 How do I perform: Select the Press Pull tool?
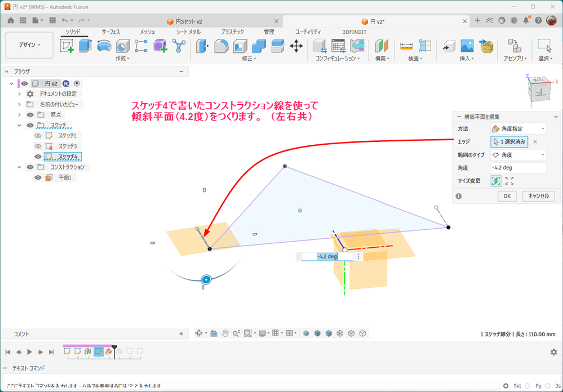203,46
